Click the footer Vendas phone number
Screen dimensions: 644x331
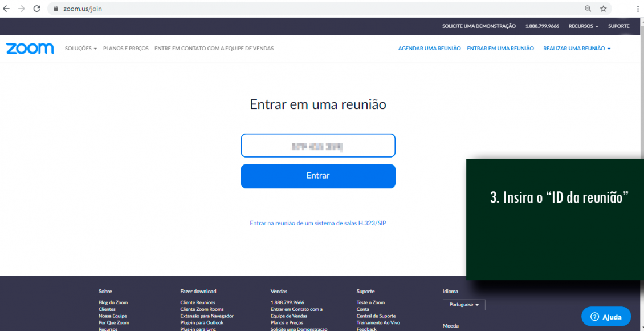[287, 302]
